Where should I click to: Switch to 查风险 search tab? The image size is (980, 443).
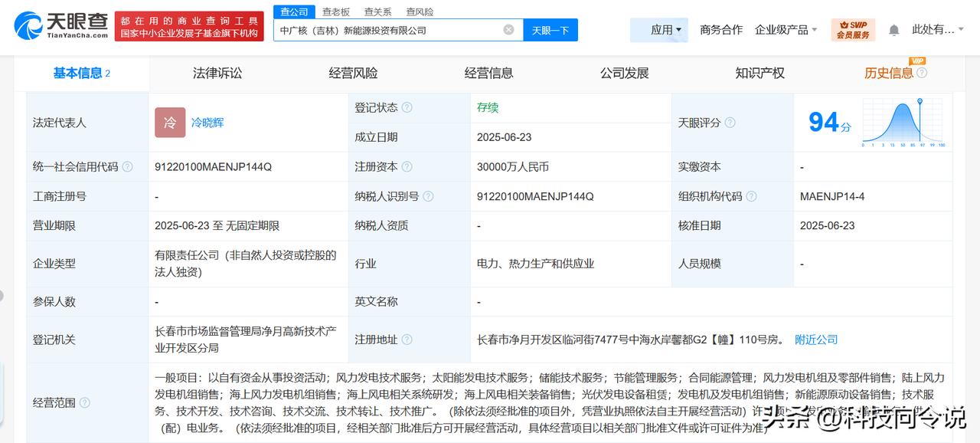[420, 11]
